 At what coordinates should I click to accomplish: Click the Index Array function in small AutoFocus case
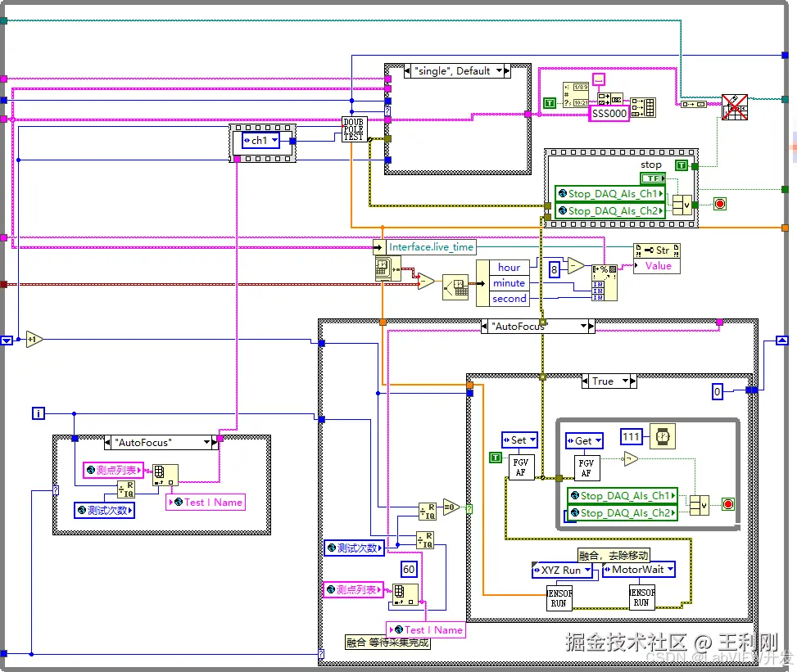pyautogui.click(x=165, y=475)
